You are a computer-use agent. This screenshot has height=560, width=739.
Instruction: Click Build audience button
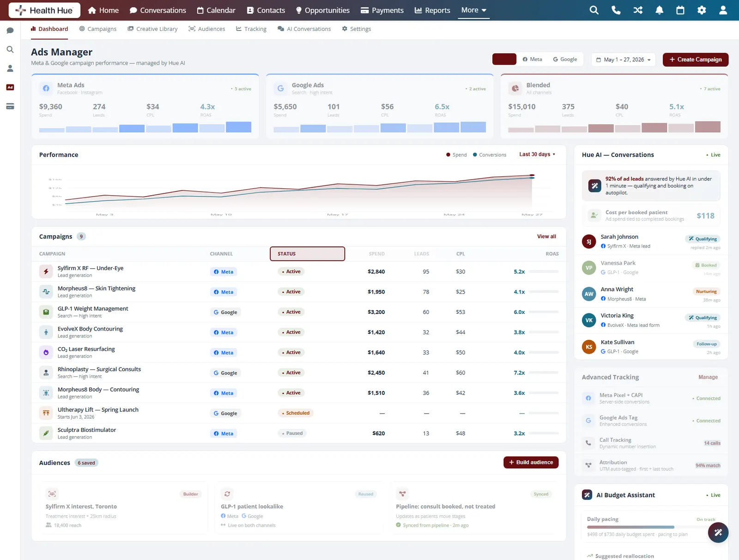(531, 462)
